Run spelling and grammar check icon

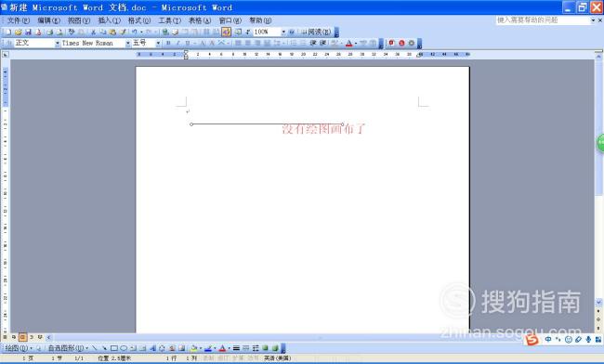pos(72,32)
